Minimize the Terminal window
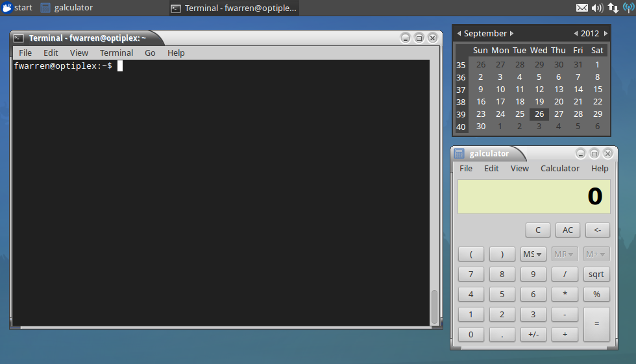 (405, 38)
